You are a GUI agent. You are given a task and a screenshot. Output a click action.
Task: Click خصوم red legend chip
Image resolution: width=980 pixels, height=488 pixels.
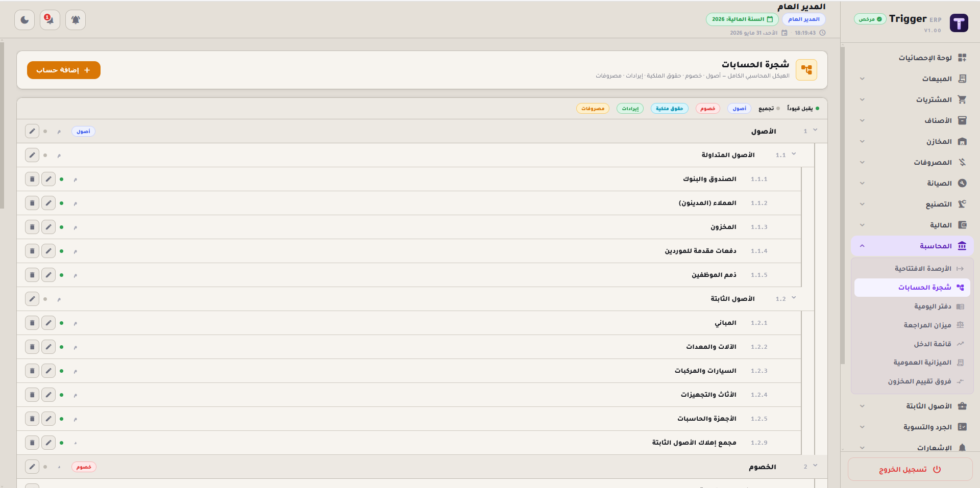pyautogui.click(x=708, y=109)
